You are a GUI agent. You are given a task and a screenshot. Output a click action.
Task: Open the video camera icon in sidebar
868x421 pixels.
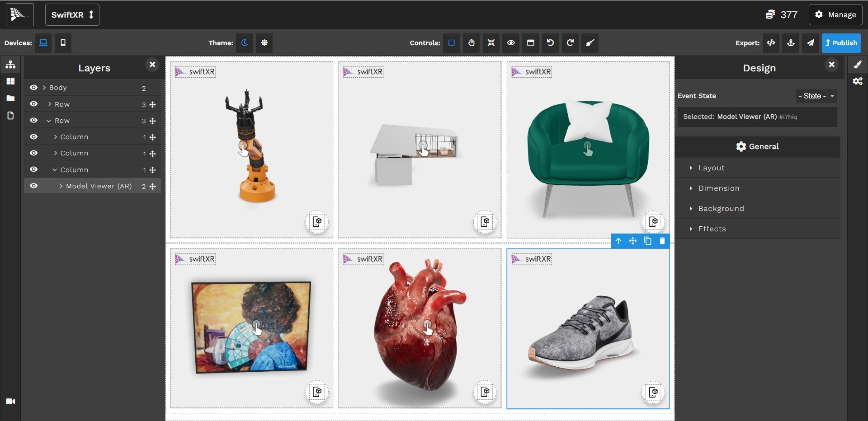tap(10, 402)
